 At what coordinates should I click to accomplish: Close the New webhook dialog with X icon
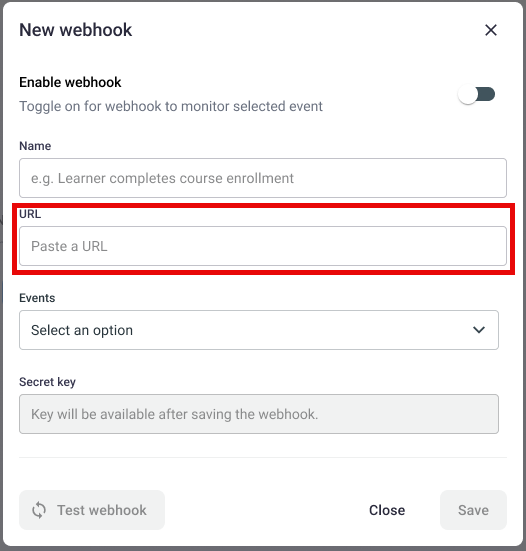point(491,30)
